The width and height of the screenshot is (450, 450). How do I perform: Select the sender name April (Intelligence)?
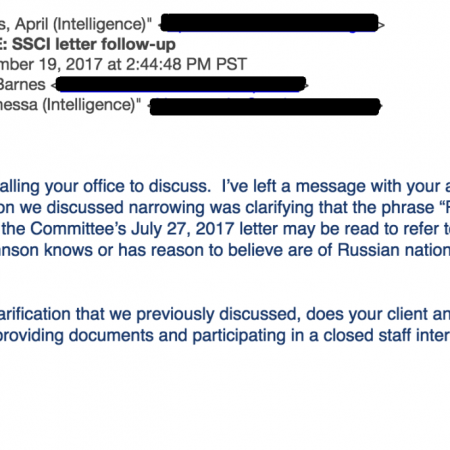pyautogui.click(x=83, y=24)
